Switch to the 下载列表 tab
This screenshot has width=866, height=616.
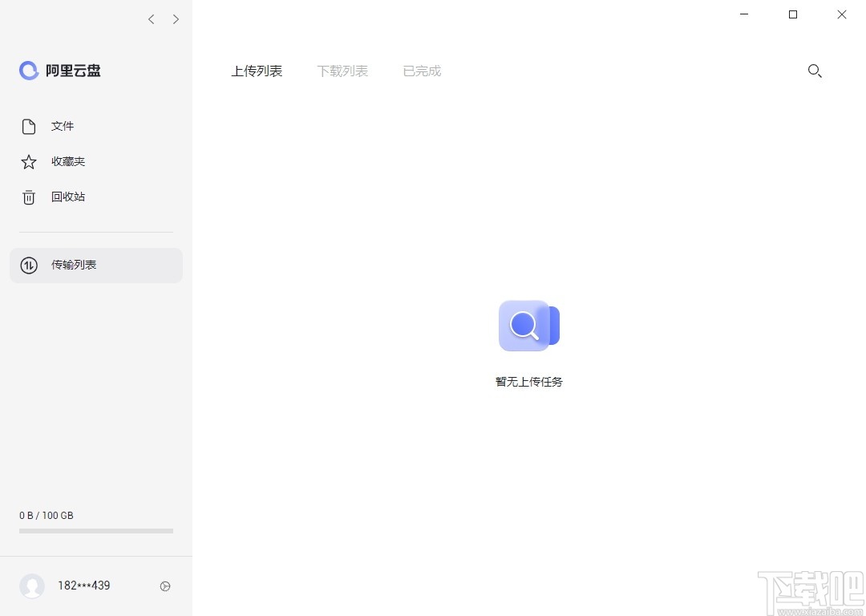[x=342, y=71]
